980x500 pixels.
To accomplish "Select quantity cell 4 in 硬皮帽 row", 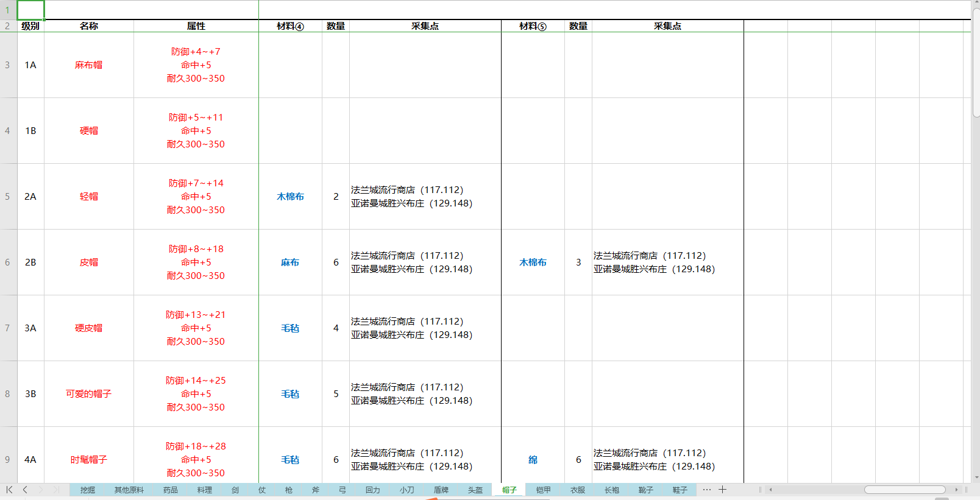I will tap(336, 328).
